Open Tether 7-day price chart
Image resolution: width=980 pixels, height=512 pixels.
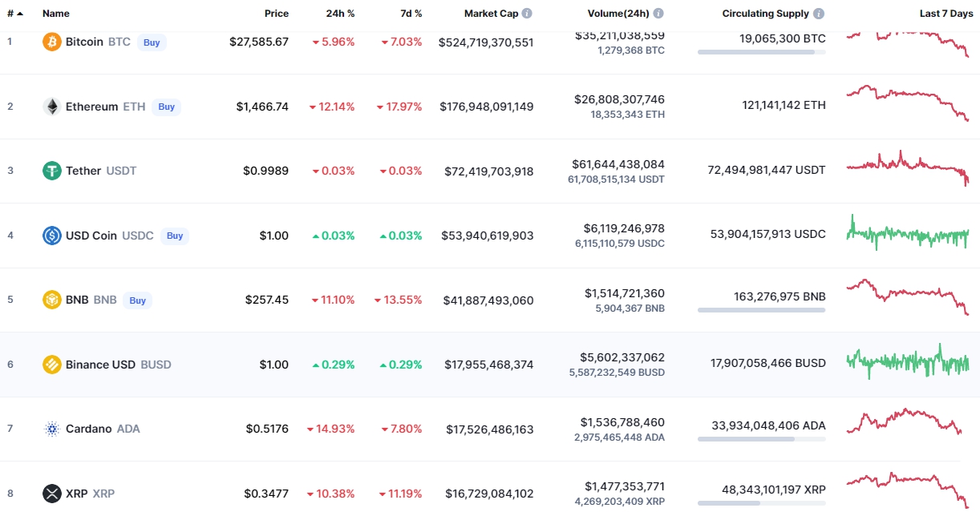click(908, 167)
